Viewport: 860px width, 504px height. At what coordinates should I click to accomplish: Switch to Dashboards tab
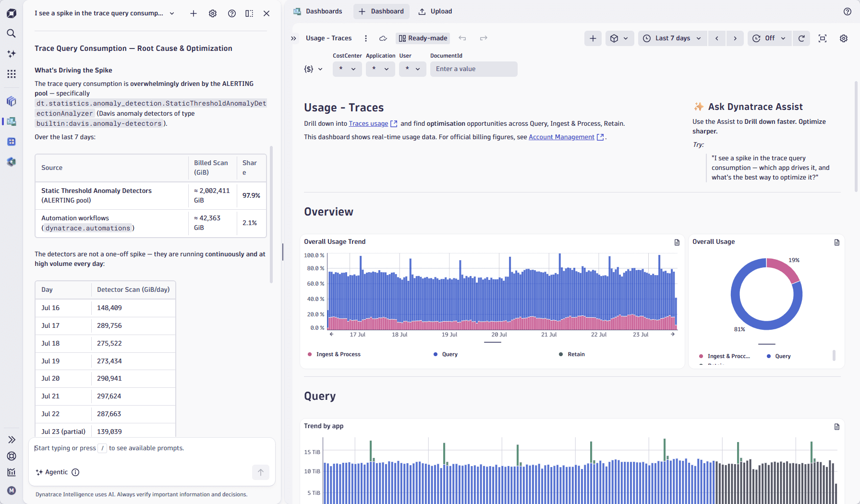(x=318, y=12)
